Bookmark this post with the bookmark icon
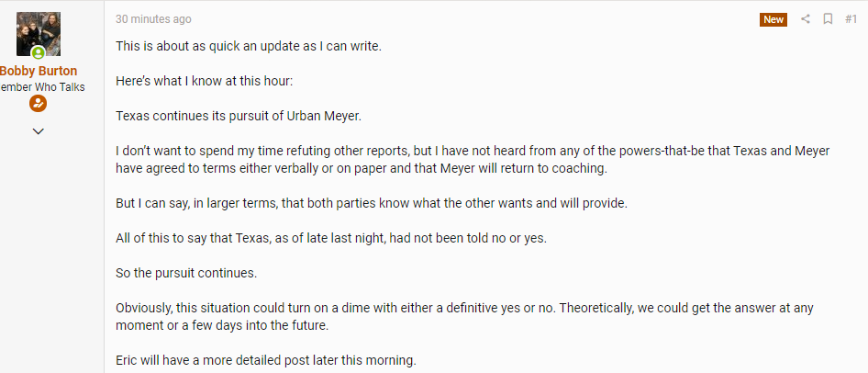The image size is (868, 373). 828,19
